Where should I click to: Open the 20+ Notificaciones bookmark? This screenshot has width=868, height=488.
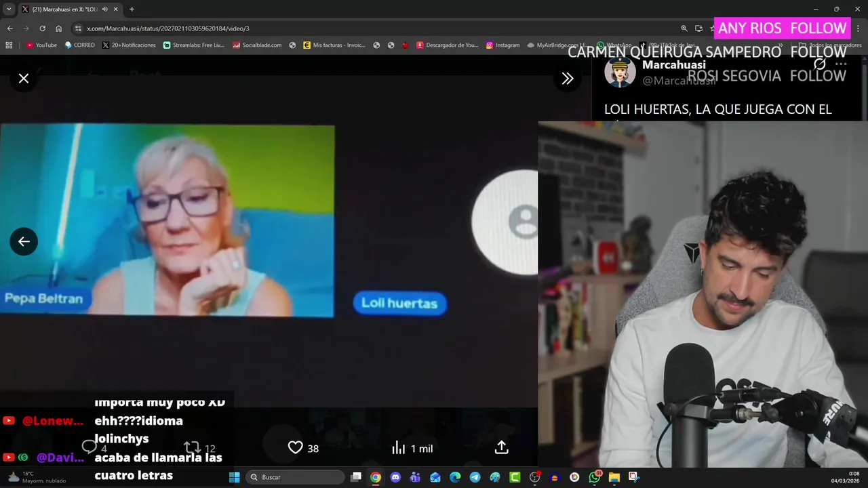click(x=129, y=45)
